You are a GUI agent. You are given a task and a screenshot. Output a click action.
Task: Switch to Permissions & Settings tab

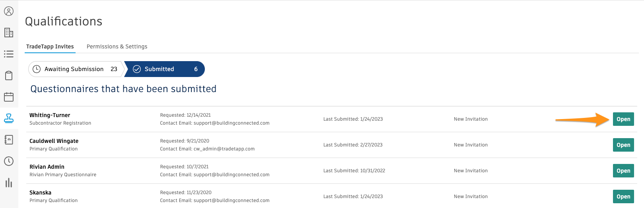click(x=117, y=46)
